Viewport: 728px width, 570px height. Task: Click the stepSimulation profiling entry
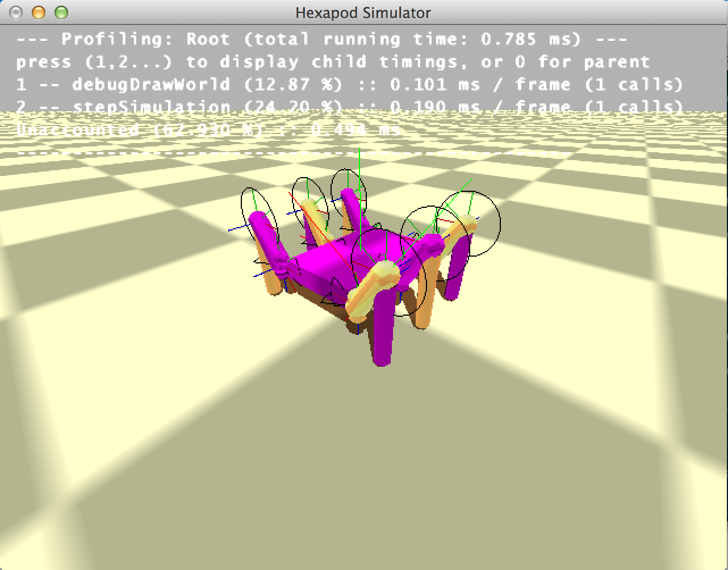(x=349, y=107)
